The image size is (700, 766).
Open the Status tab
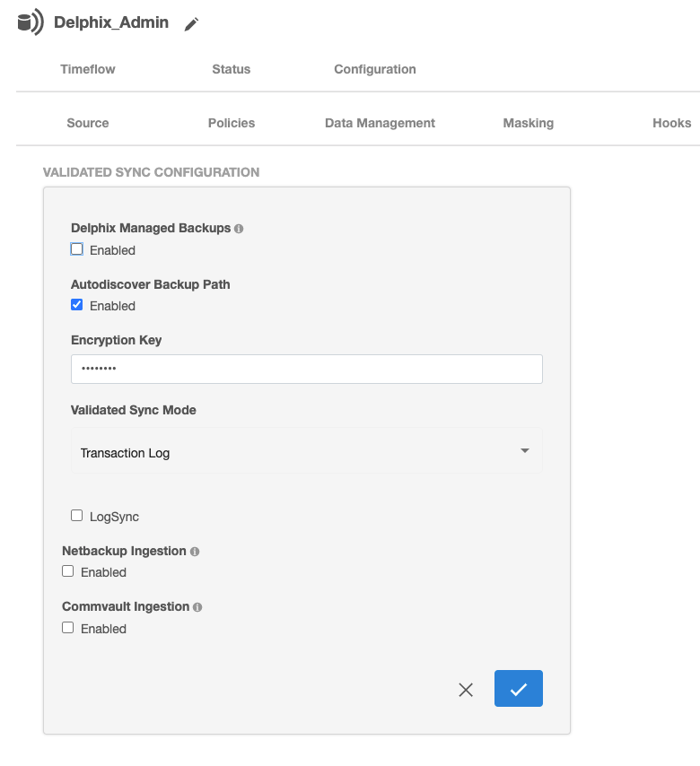(x=231, y=69)
